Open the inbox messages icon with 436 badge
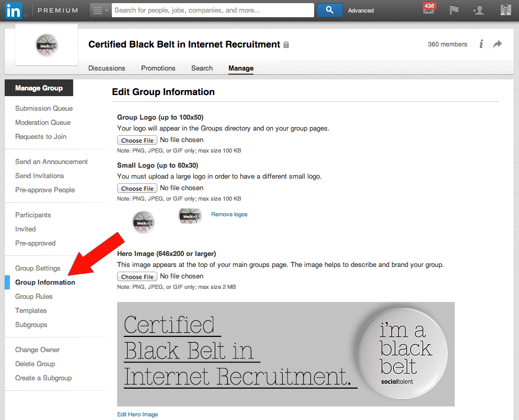Image resolution: width=519 pixels, height=420 pixels. [429, 9]
